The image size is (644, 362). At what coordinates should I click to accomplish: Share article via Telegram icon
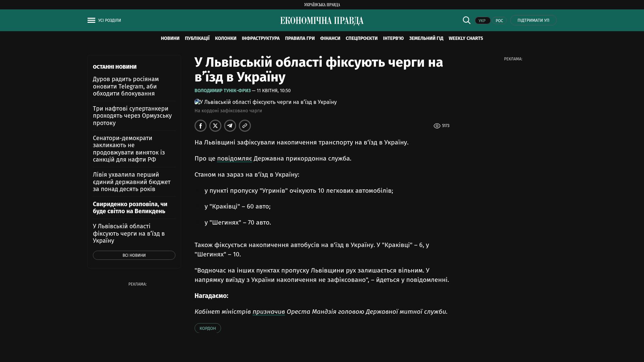[230, 126]
